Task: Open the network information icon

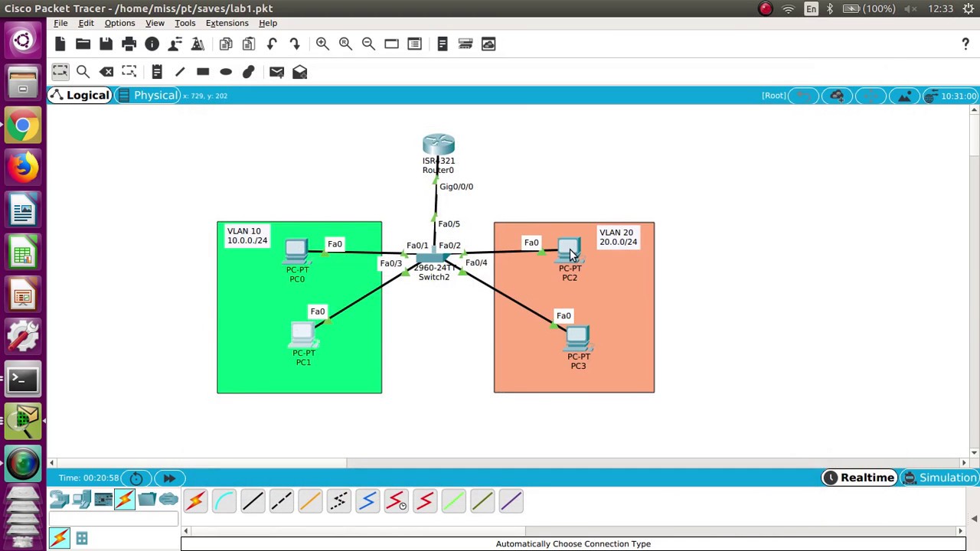Action: 152,44
